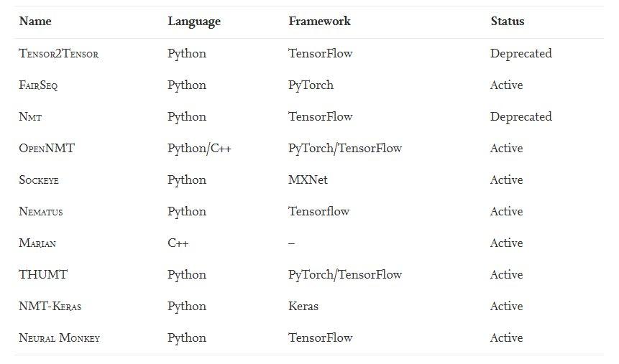Image resolution: width=619 pixels, height=364 pixels.
Task: Open the FairSeq toolkit entry
Action: pyautogui.click(x=38, y=85)
